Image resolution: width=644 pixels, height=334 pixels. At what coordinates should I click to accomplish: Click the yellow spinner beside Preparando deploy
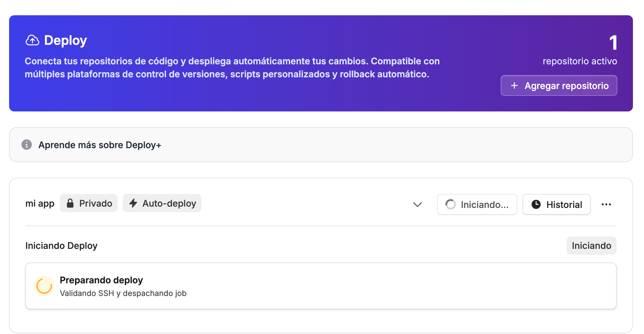[44, 286]
